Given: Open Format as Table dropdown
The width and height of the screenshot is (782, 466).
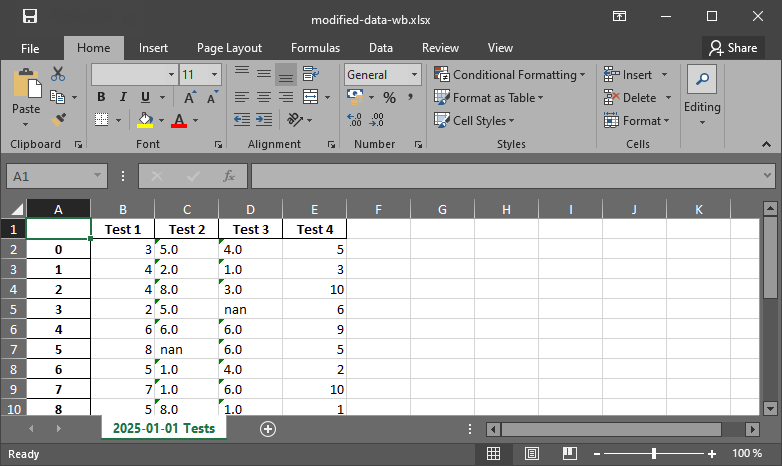Looking at the screenshot, I should click(489, 98).
